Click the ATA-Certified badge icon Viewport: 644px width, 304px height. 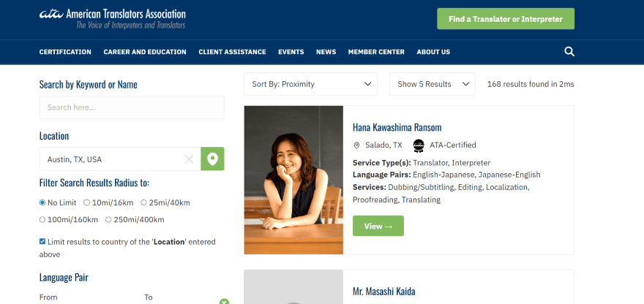click(x=419, y=145)
